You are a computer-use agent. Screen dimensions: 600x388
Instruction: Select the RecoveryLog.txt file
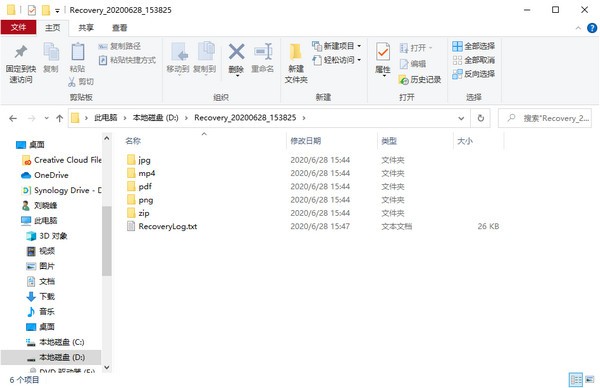(168, 226)
